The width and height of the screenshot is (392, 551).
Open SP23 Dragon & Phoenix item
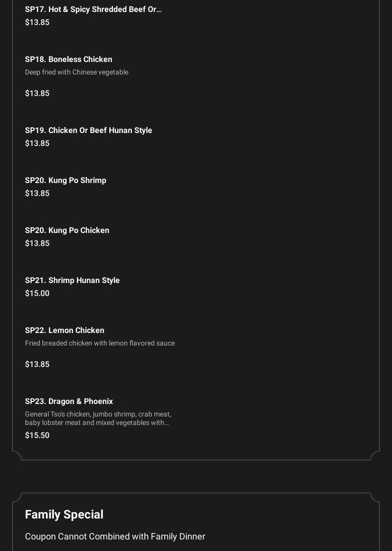[69, 401]
